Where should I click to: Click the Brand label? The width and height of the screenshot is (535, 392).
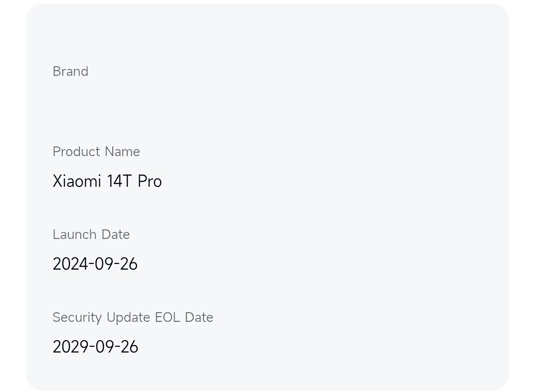click(x=70, y=71)
